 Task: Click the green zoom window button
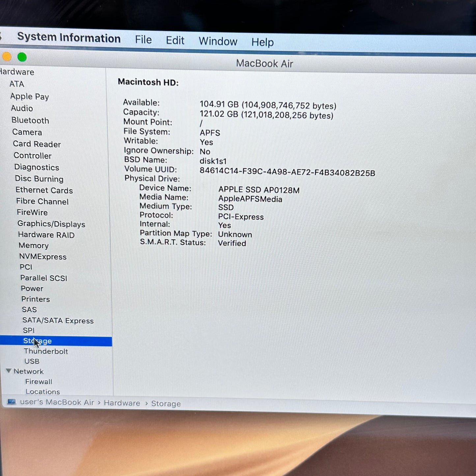pos(22,57)
